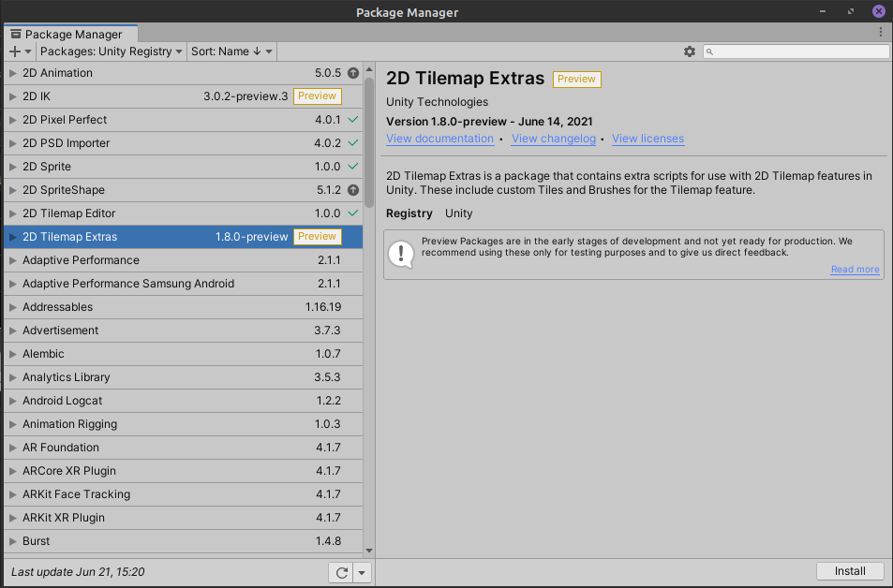Image resolution: width=893 pixels, height=588 pixels.
Task: Expand the Adaptive Performance package entry
Action: click(12, 260)
